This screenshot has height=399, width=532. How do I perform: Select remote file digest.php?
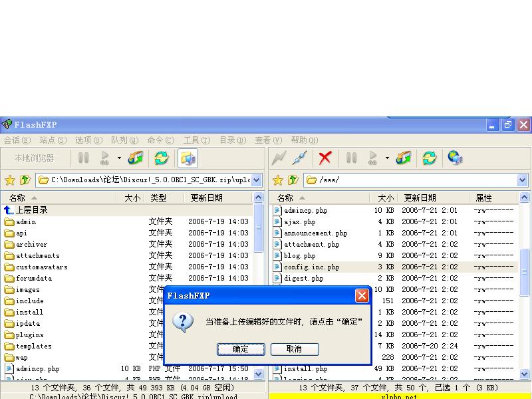click(394, 278)
